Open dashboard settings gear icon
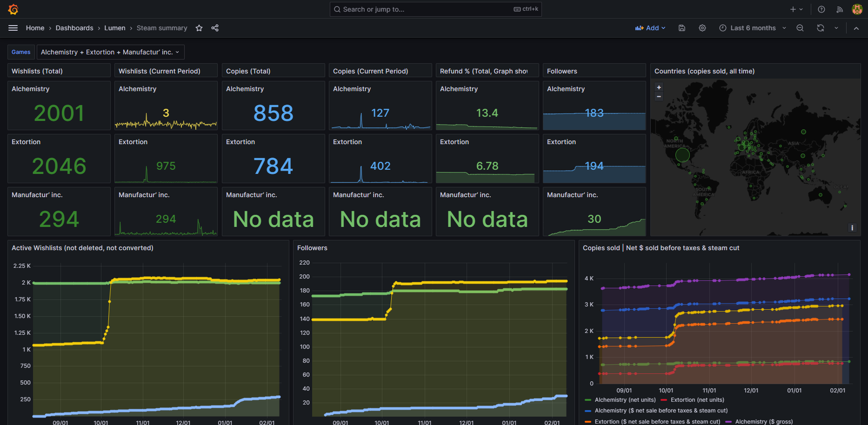This screenshot has width=868, height=425. point(702,28)
